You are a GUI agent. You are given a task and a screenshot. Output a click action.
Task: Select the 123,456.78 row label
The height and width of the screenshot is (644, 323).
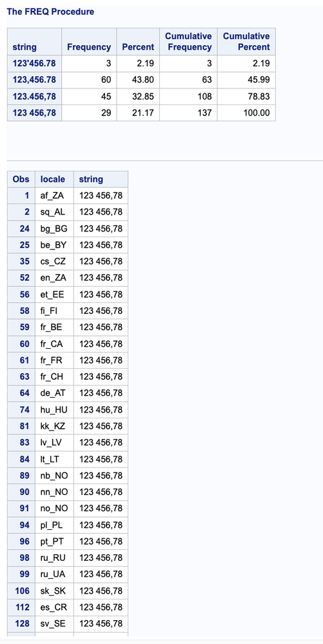pos(34,80)
